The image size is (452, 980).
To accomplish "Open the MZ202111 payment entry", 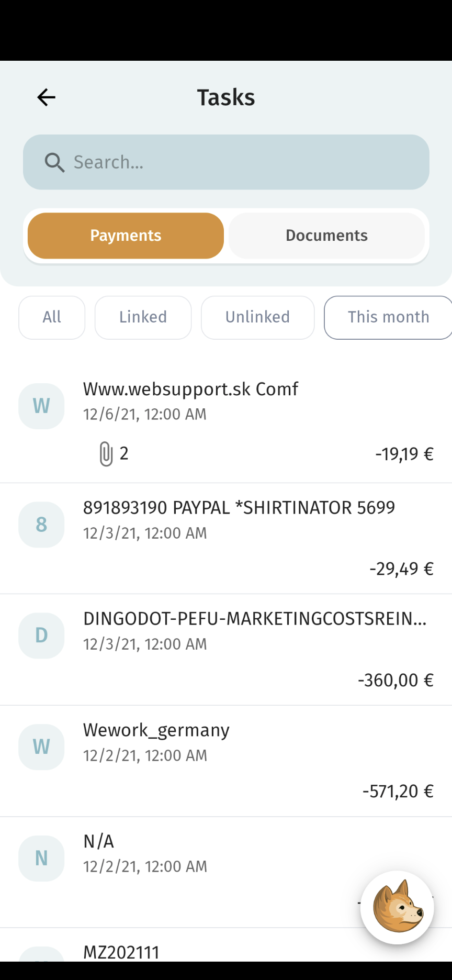I will (x=121, y=952).
